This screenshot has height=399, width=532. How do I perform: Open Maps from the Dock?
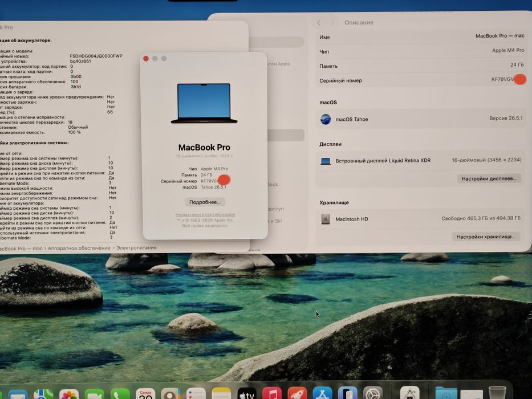click(x=43, y=394)
